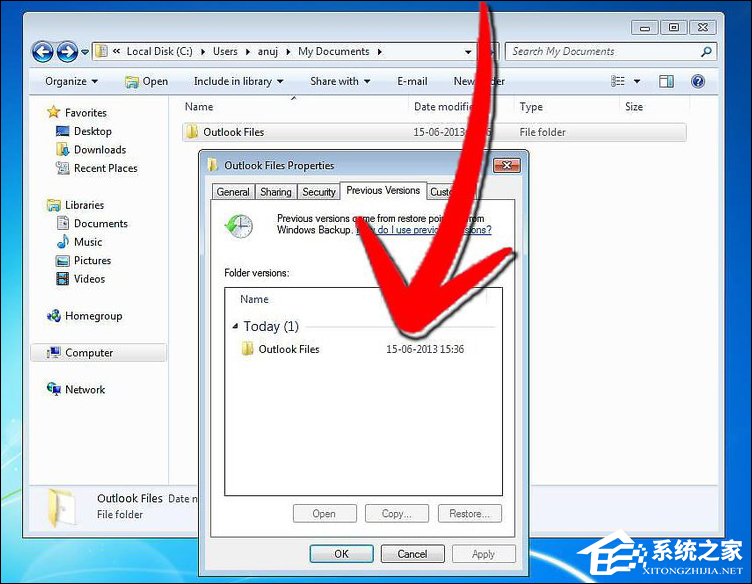Image resolution: width=752 pixels, height=584 pixels.
Task: Open recent locations dropdown beside Forward arrow
Action: (84, 52)
